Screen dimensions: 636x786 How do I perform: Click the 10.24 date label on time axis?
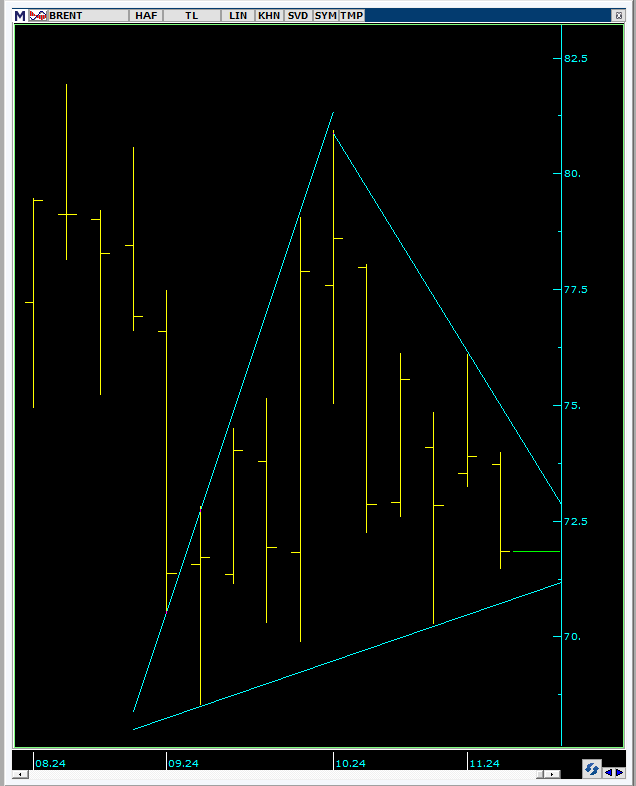point(350,763)
